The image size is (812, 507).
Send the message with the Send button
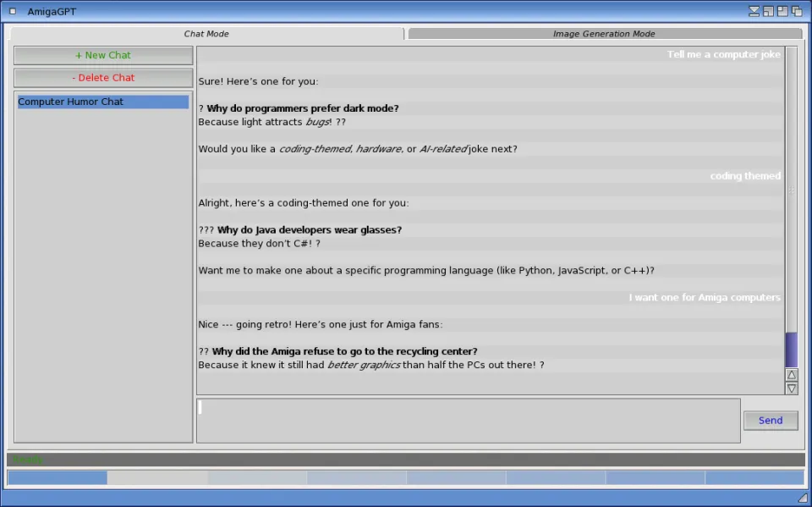coord(770,421)
